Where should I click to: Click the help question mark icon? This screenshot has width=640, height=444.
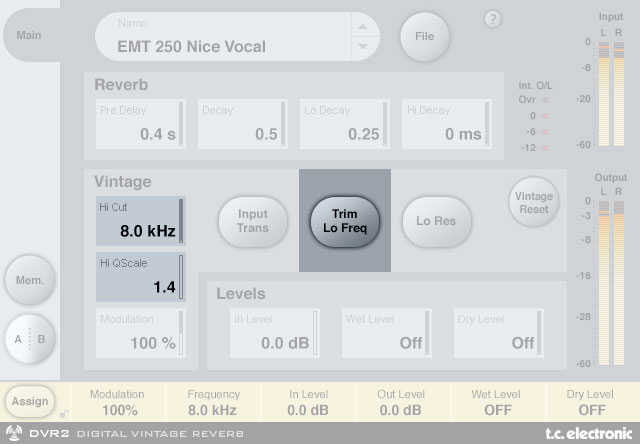492,19
